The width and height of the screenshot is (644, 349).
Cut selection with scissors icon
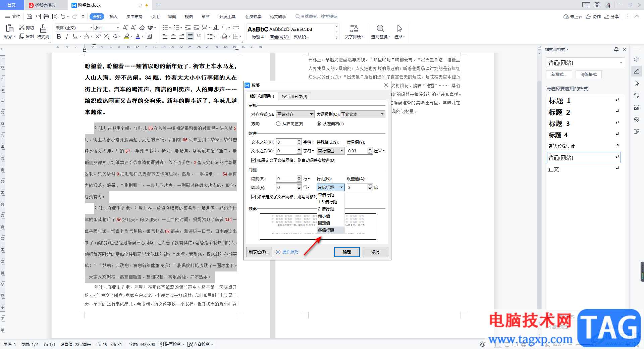tap(26, 28)
